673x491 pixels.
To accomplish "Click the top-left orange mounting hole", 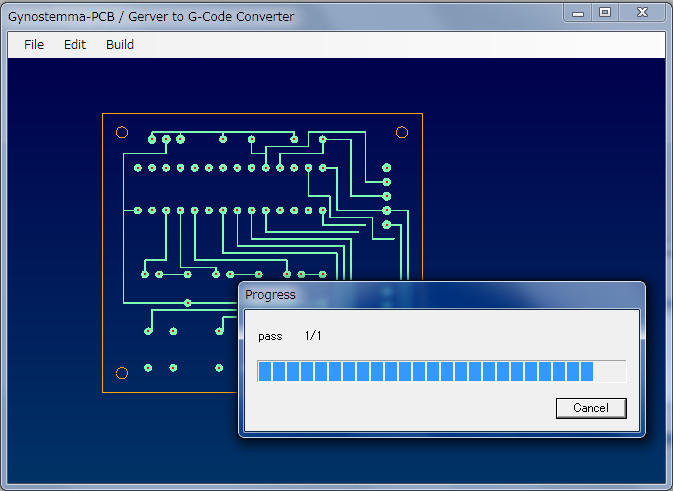I will (122, 132).
